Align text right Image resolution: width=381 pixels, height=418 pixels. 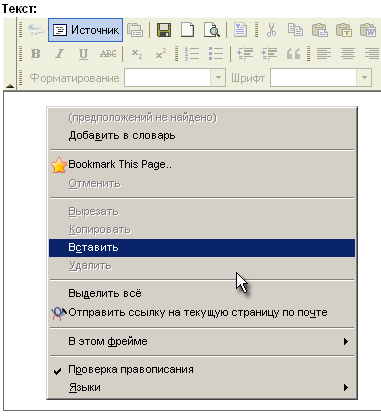(x=372, y=54)
